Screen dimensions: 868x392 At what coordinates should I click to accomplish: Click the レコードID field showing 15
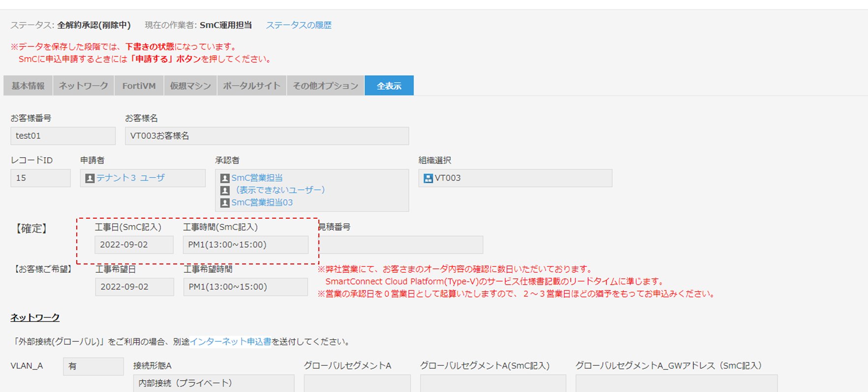40,178
